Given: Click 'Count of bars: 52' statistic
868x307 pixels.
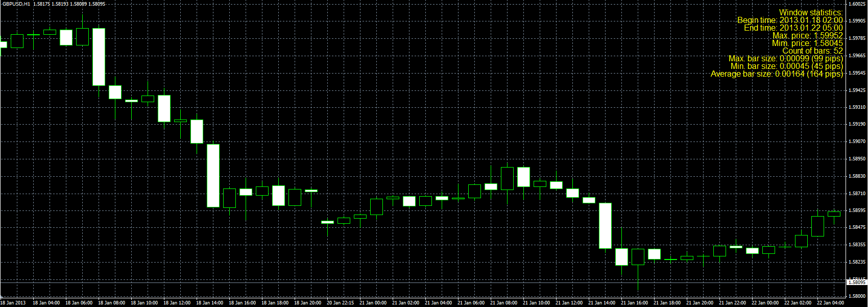Looking at the screenshot, I should 812,51.
